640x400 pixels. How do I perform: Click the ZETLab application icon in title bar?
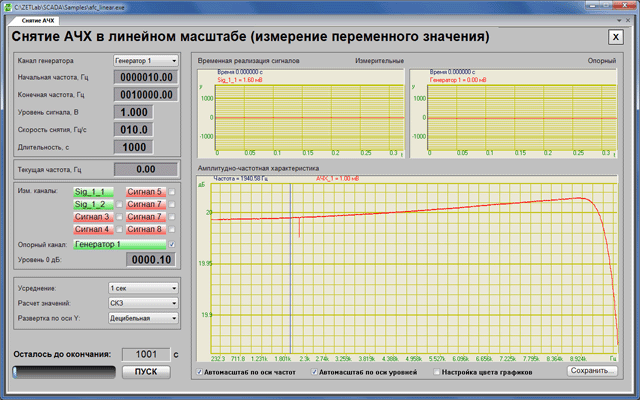pos(7,7)
